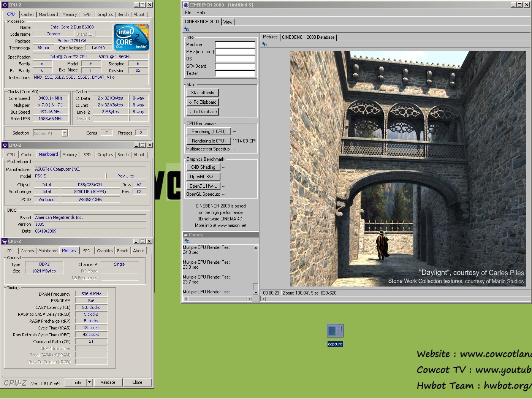532x399 pixels.
Task: Click the pin icon in Info panel
Action: 187,29
